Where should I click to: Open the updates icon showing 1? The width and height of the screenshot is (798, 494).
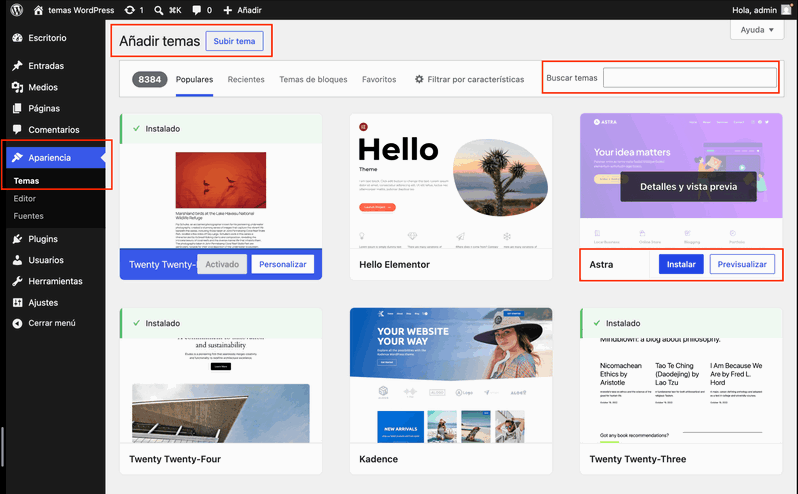130,10
